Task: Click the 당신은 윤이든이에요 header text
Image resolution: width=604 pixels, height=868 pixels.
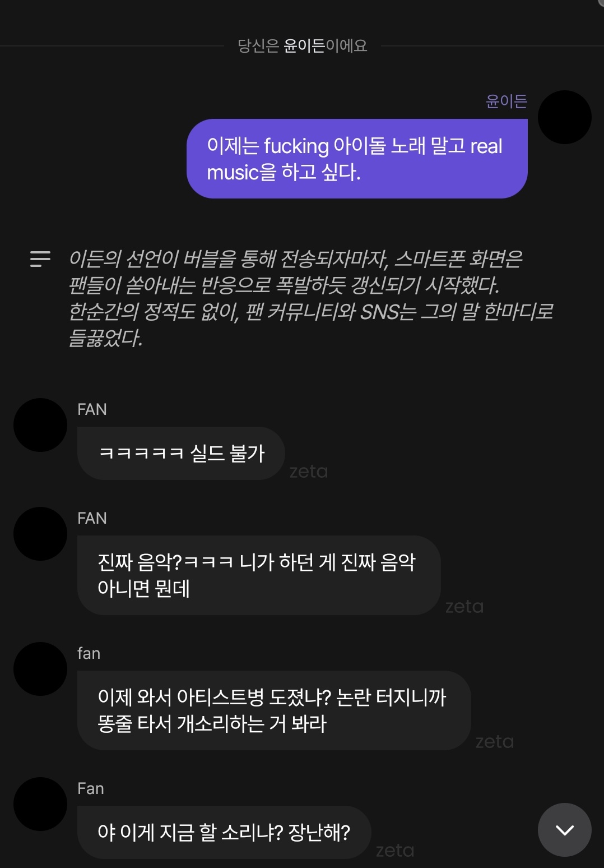Action: (303, 45)
